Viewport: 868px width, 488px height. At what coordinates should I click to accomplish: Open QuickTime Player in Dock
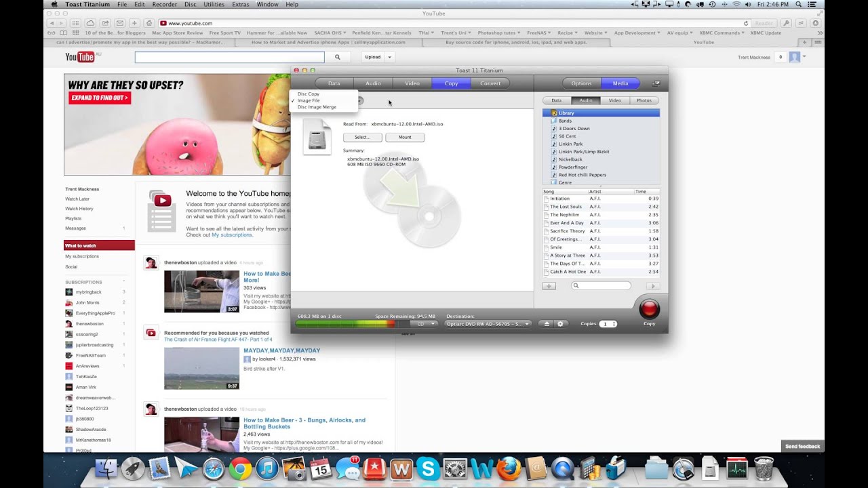tap(562, 468)
